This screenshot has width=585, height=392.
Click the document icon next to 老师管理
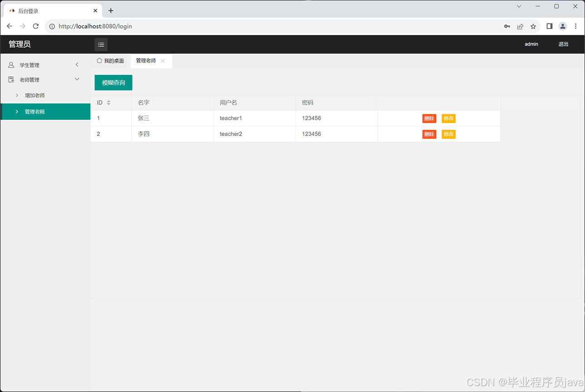pyautogui.click(x=11, y=79)
